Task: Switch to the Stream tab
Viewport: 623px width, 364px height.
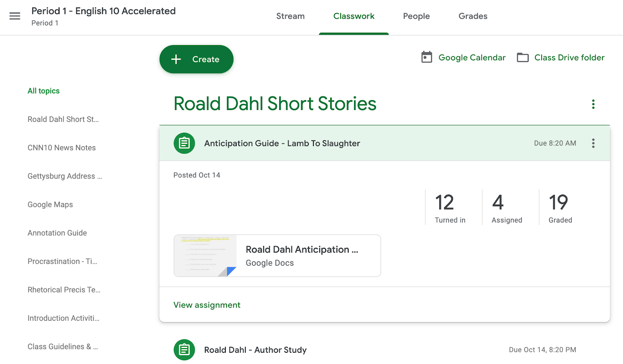Action: pos(290,16)
